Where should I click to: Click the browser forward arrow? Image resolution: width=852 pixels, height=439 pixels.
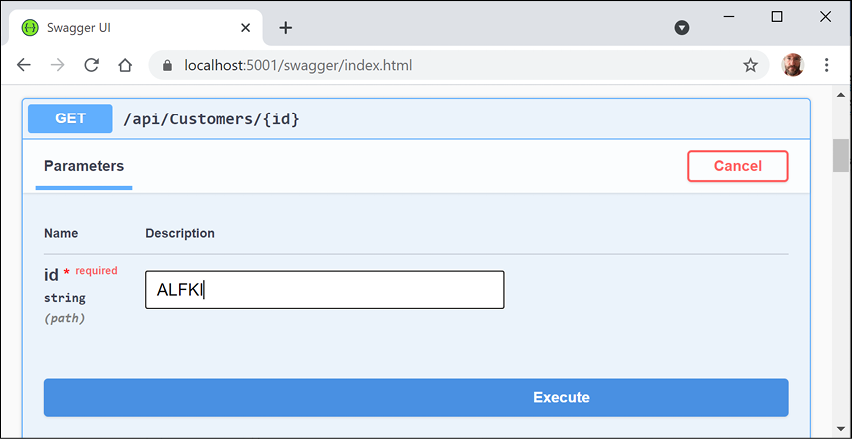[x=58, y=65]
